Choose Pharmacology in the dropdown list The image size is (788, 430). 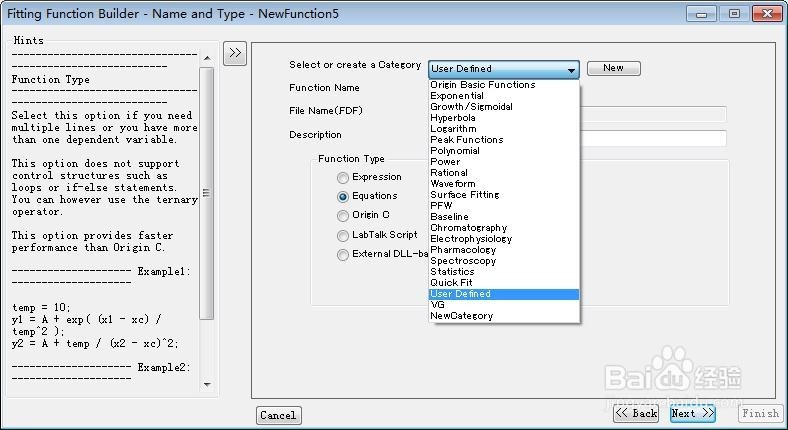[504, 250]
